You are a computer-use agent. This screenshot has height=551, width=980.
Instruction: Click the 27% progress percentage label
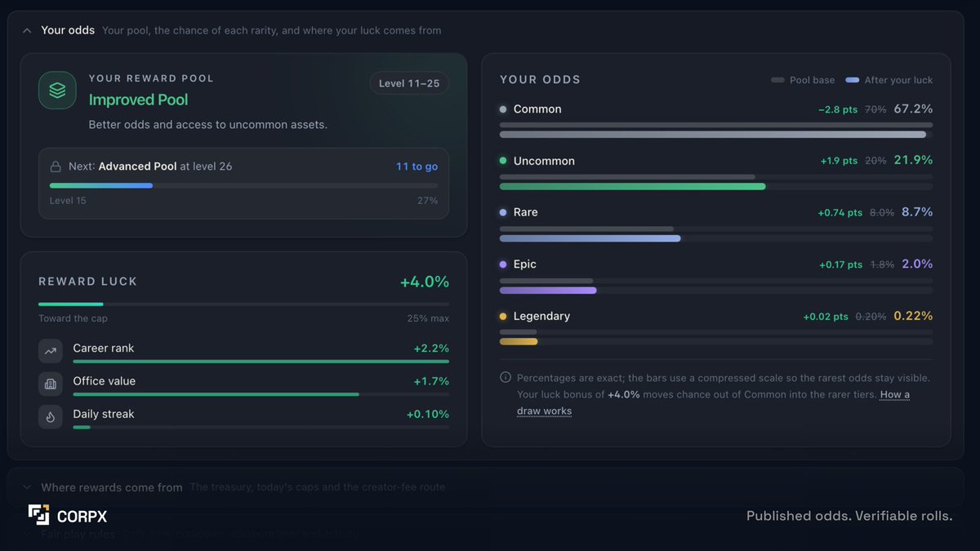pyautogui.click(x=428, y=201)
